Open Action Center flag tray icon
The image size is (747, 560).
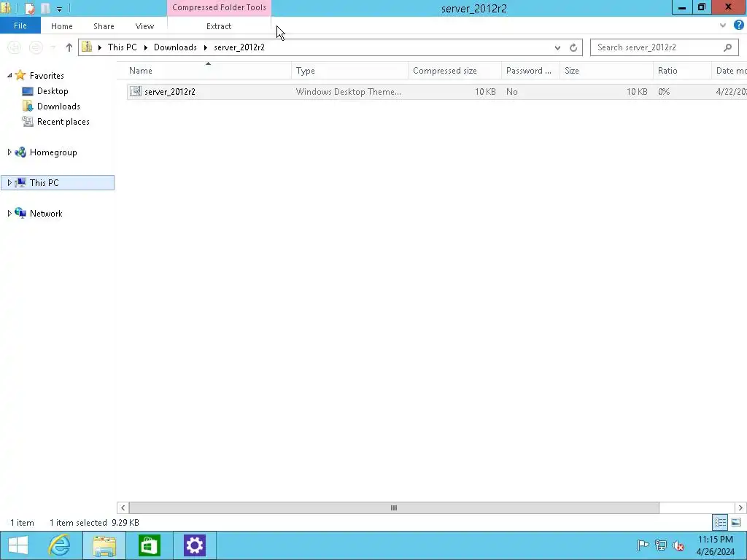(x=643, y=545)
